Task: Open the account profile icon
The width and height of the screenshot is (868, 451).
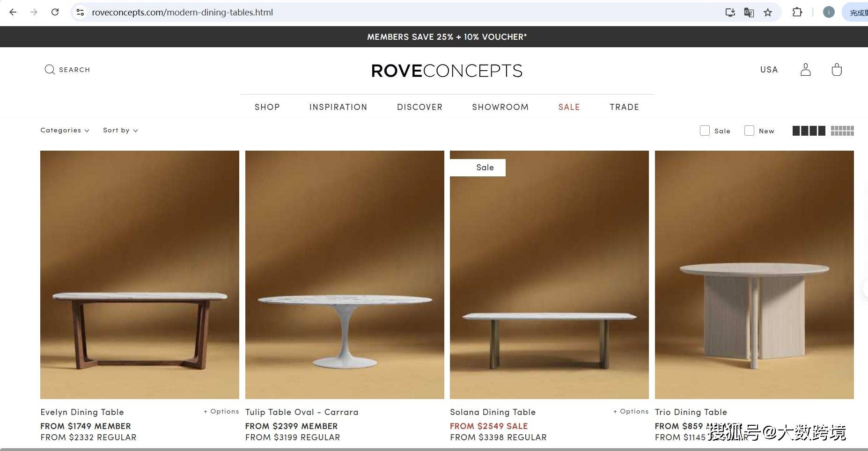Action: (805, 70)
